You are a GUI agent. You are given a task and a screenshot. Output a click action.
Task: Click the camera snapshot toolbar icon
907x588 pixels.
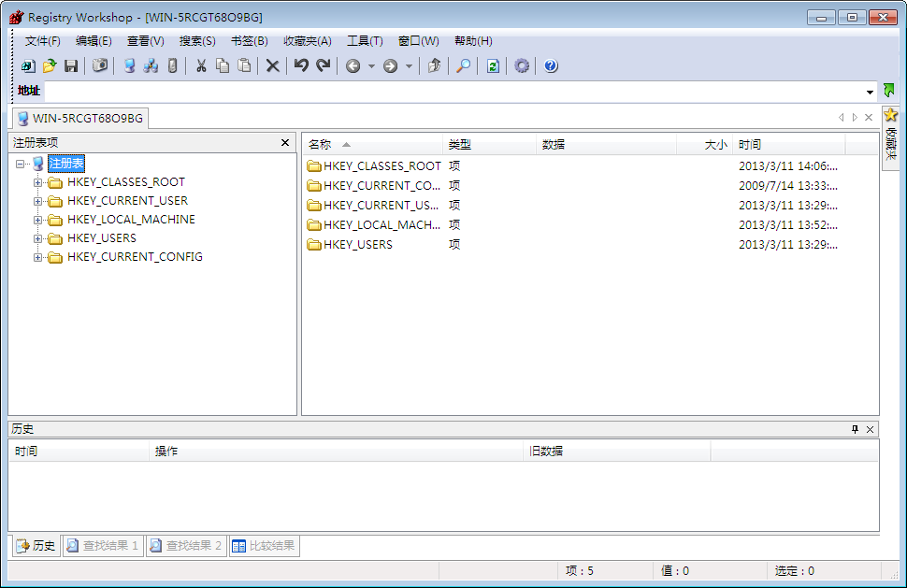[100, 66]
